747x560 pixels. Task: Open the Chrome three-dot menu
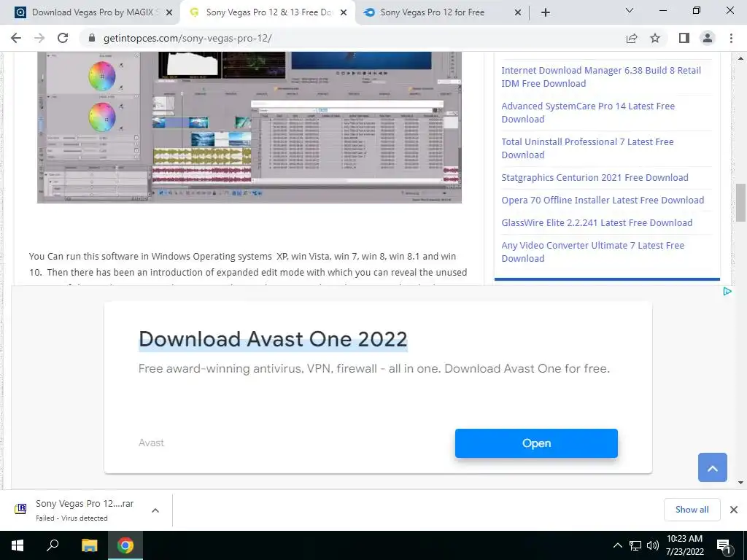point(731,38)
